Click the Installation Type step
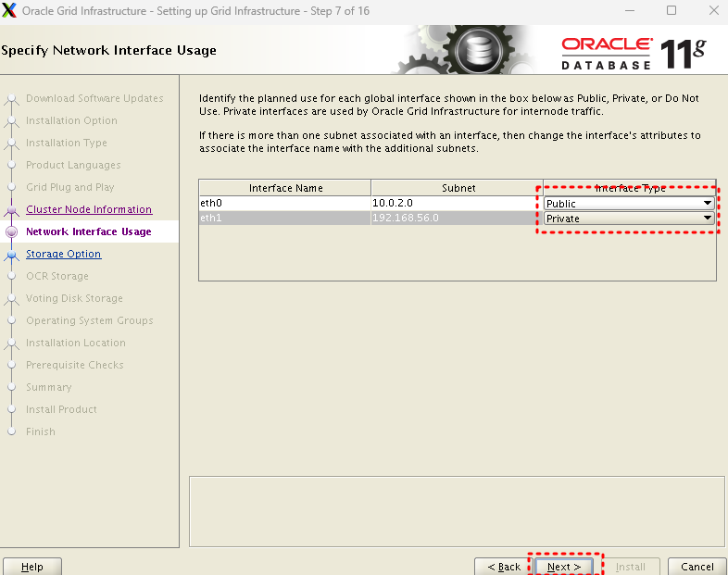The image size is (728, 575). click(67, 143)
